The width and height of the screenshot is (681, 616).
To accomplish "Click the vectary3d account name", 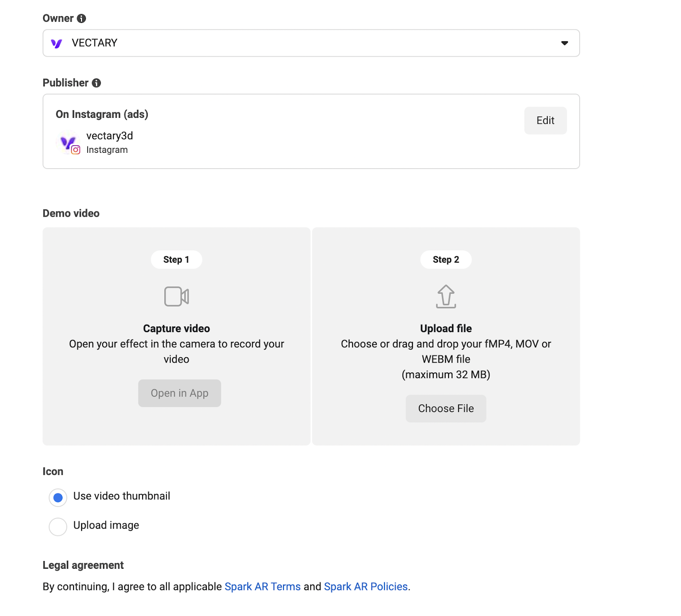I will pyautogui.click(x=109, y=136).
